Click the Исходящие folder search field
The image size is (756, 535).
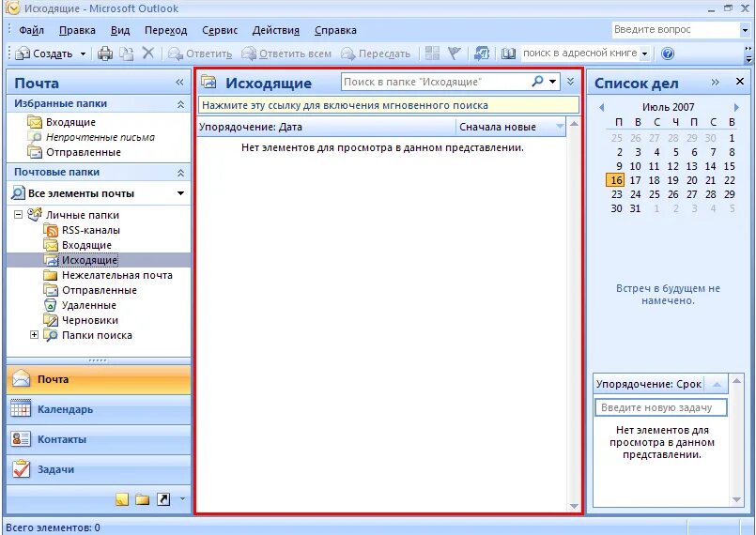(437, 82)
